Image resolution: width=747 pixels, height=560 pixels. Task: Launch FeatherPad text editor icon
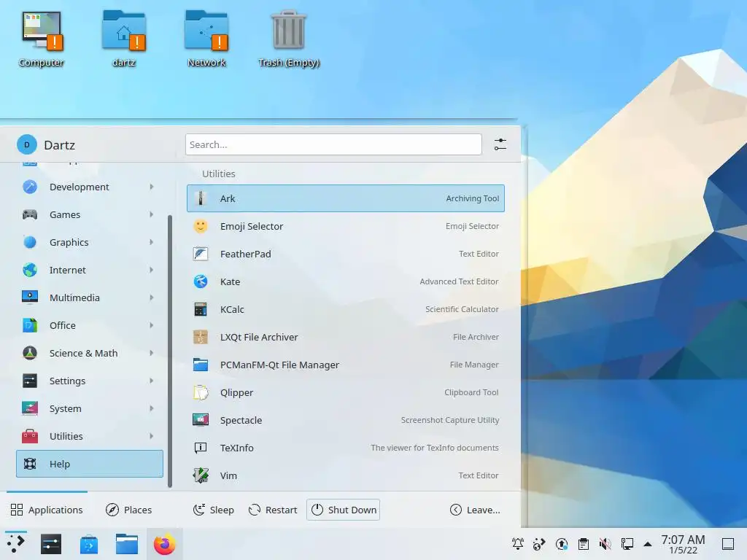pos(201,254)
